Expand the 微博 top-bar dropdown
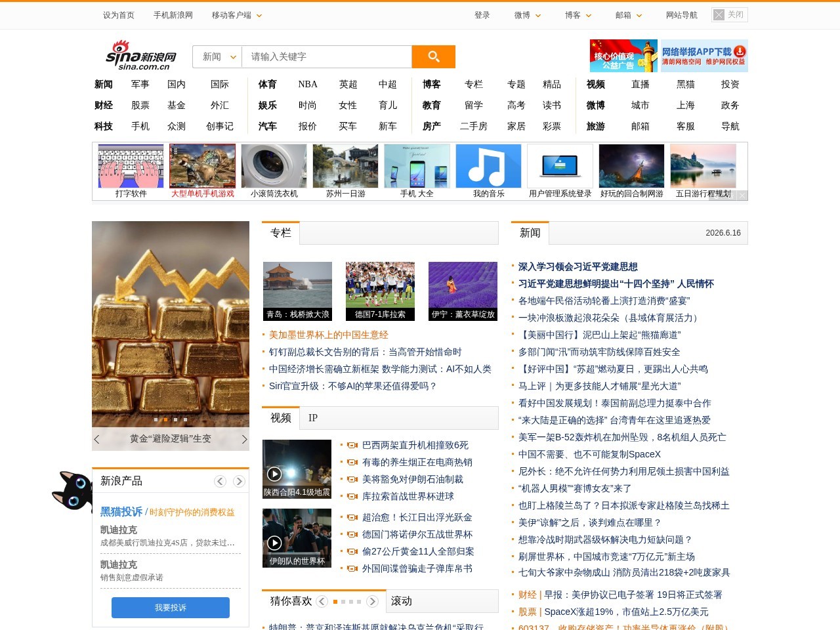The image size is (840, 630). pos(528,15)
